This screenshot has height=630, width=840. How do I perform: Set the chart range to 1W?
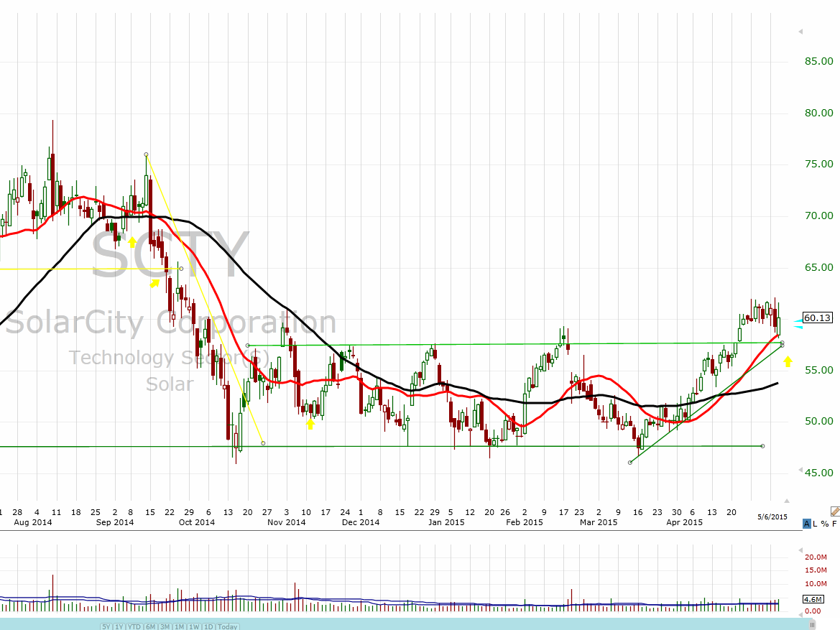coord(194,626)
